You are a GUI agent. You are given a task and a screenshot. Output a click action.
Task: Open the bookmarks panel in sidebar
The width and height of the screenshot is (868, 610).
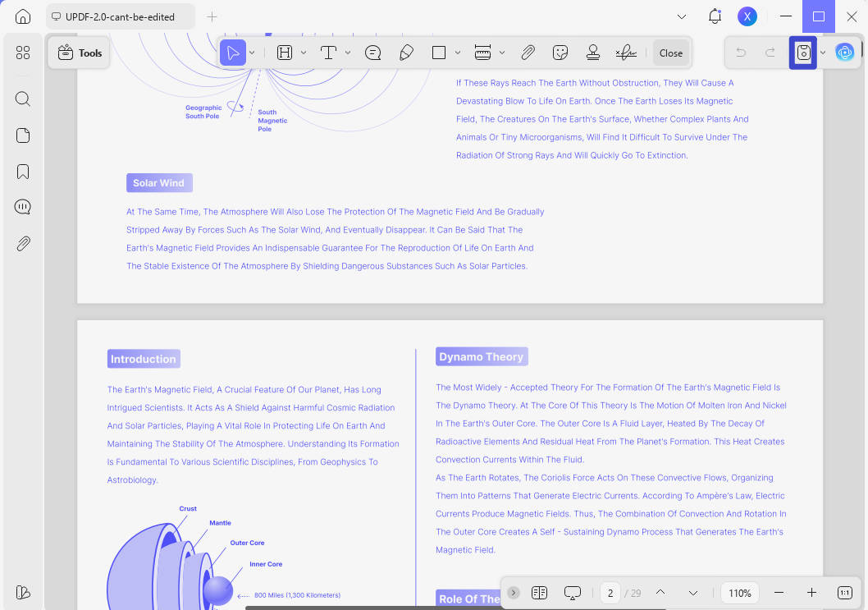coord(23,172)
